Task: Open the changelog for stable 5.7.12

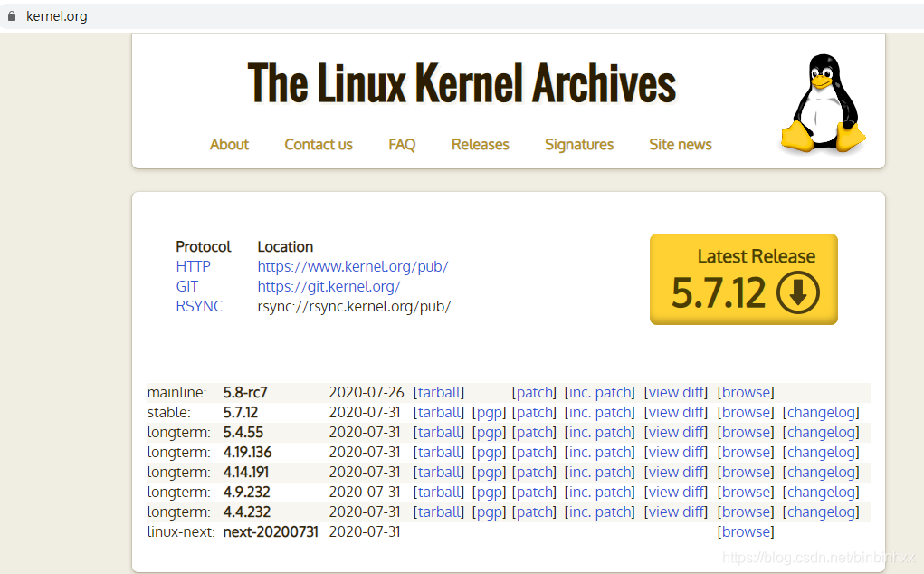Action: point(821,413)
